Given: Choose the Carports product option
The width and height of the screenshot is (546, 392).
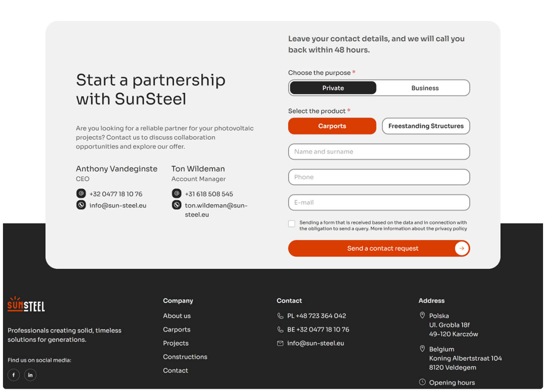Looking at the screenshot, I should click(332, 126).
